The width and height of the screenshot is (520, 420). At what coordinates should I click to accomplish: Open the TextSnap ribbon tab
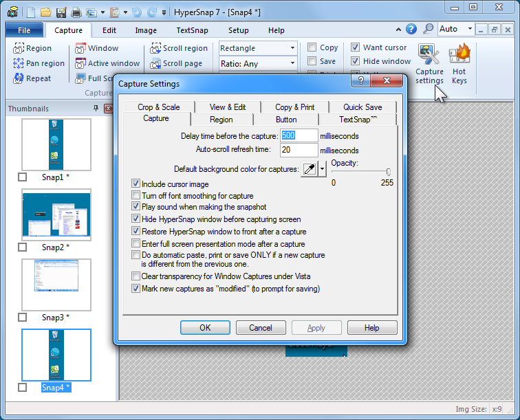[x=193, y=30]
